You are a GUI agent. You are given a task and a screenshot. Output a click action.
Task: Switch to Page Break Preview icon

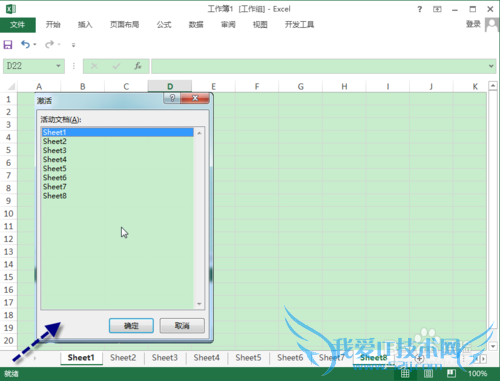[x=451, y=373]
